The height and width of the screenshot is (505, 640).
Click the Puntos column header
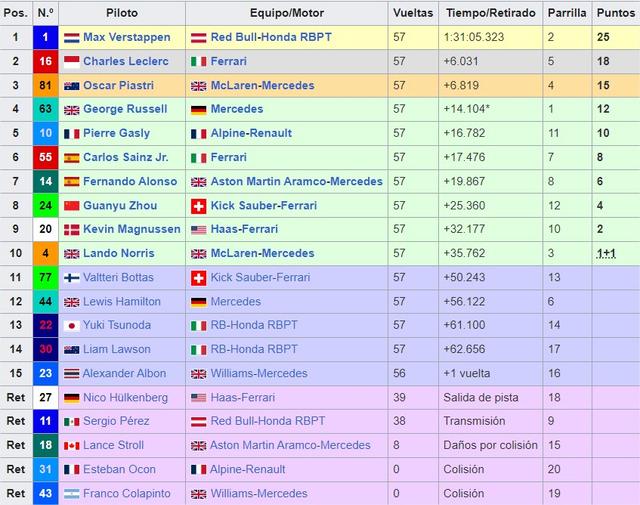coord(616,13)
